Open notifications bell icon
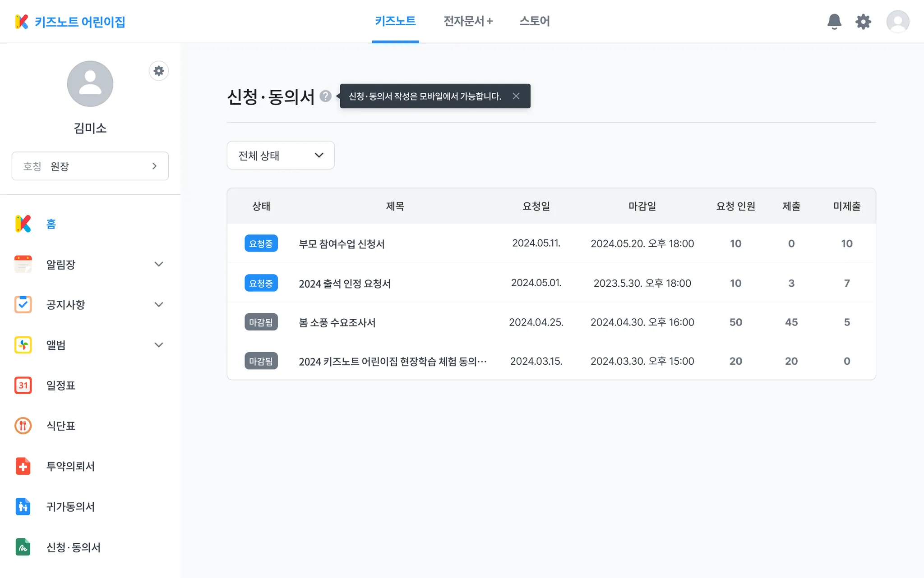924x578 pixels. click(834, 21)
